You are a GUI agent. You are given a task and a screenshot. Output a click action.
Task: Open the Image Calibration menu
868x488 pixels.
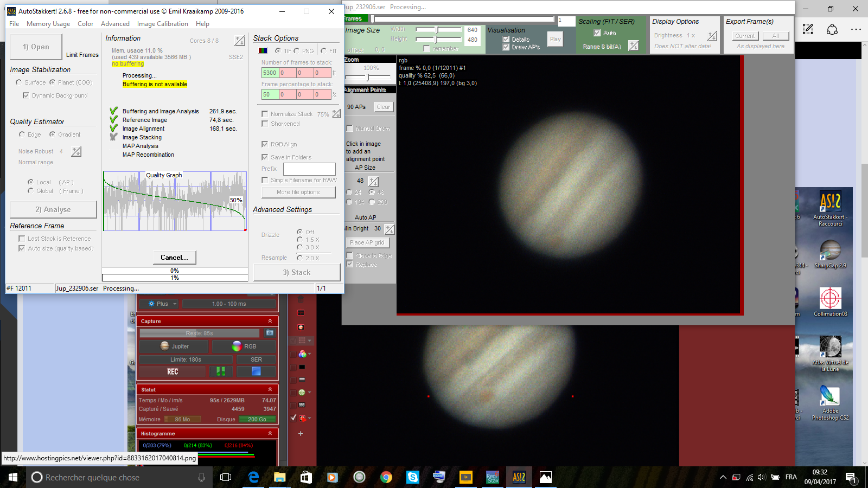click(162, 24)
